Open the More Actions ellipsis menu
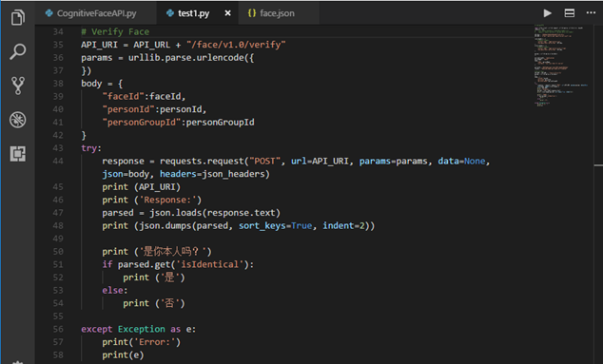 (591, 12)
